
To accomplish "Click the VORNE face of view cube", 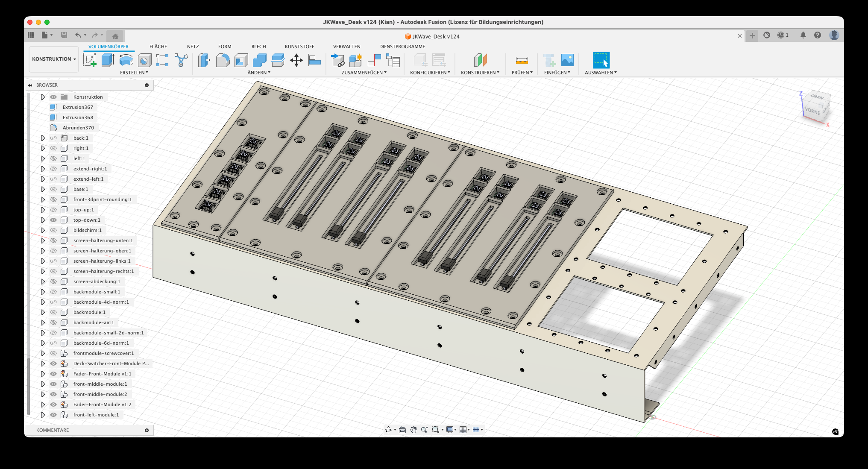I will [812, 111].
